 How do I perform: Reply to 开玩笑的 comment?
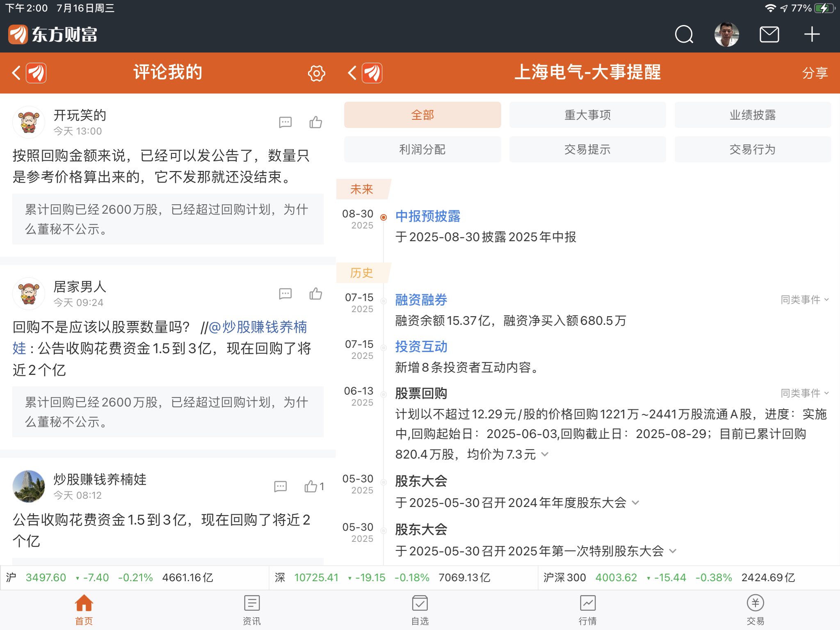tap(285, 122)
